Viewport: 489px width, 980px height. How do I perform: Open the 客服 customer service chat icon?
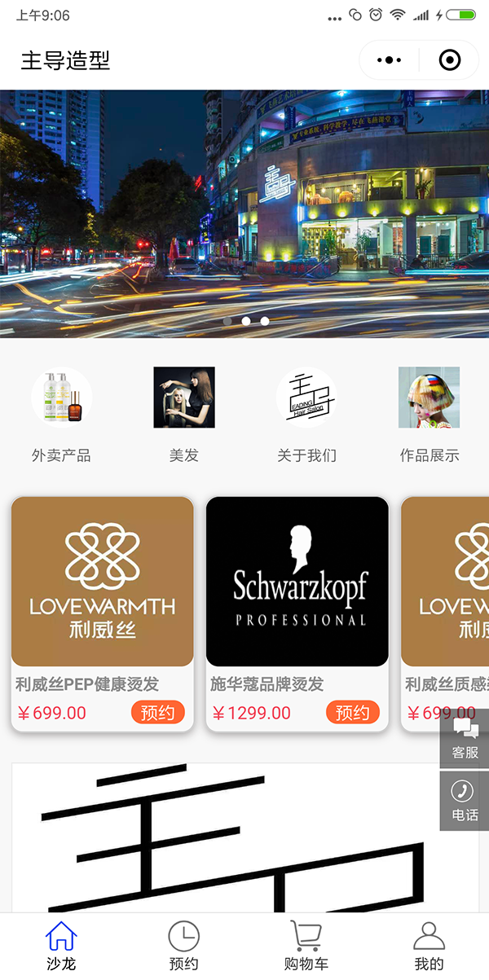pos(465,738)
